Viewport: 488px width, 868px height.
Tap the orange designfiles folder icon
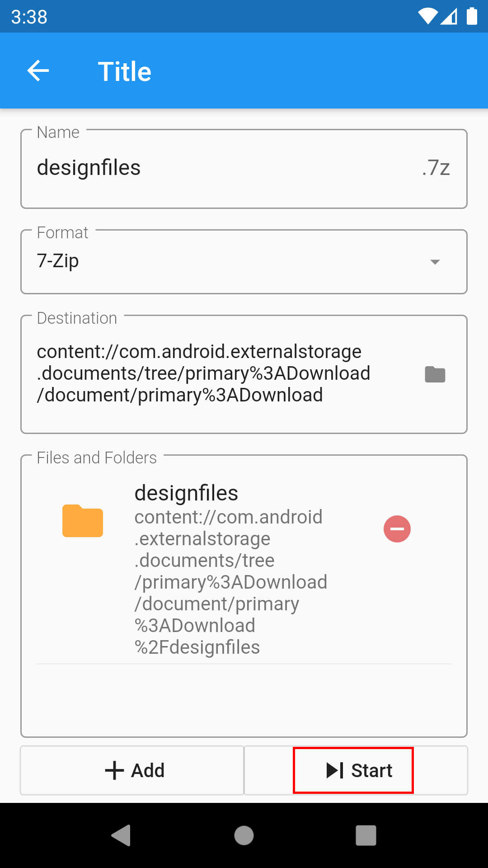click(83, 521)
